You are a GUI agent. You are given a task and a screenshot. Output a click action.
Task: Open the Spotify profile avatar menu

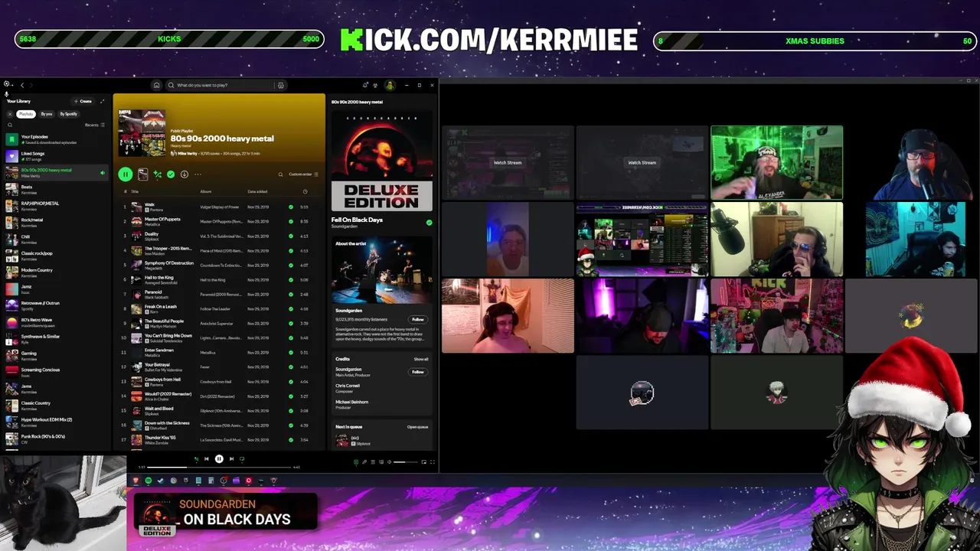pos(390,85)
